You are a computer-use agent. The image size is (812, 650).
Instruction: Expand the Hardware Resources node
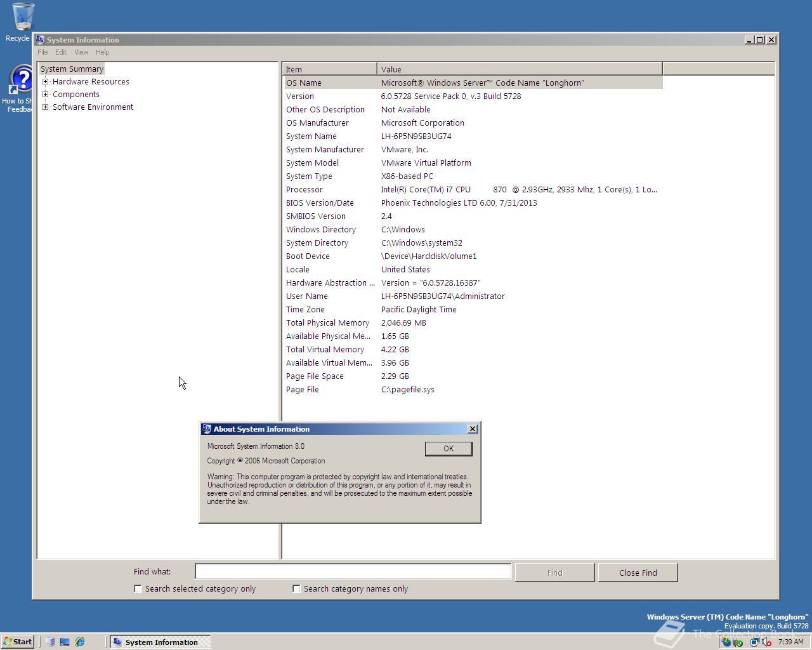click(x=46, y=81)
